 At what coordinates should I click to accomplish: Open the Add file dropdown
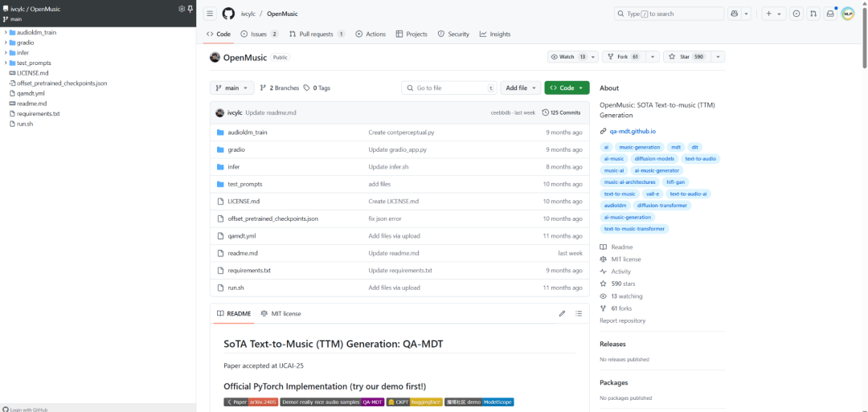tap(521, 88)
